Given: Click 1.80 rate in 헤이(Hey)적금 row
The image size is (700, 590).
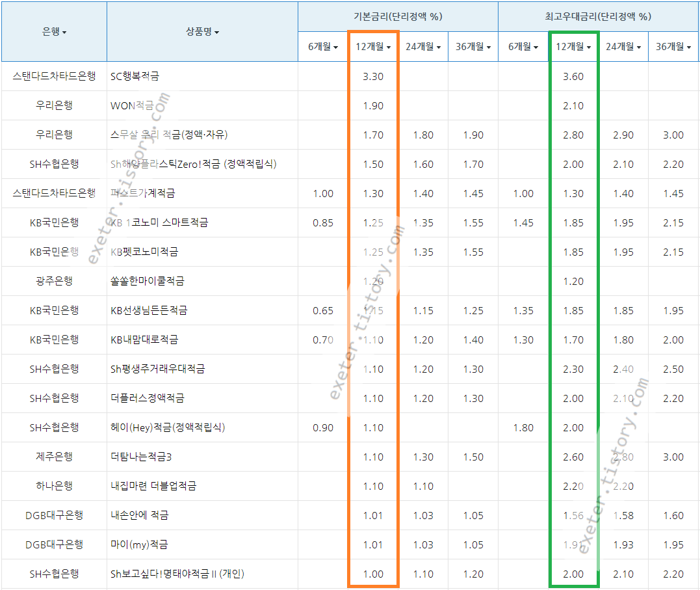Looking at the screenshot, I should (x=523, y=428).
